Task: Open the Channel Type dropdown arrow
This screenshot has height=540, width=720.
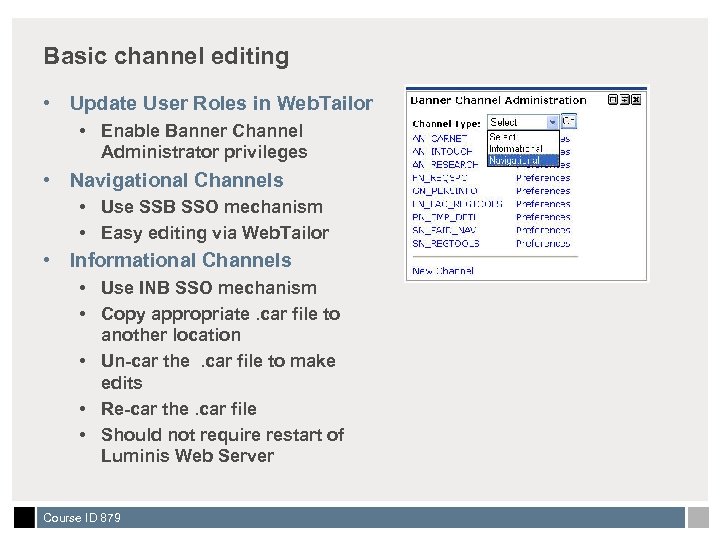Action: tap(552, 122)
